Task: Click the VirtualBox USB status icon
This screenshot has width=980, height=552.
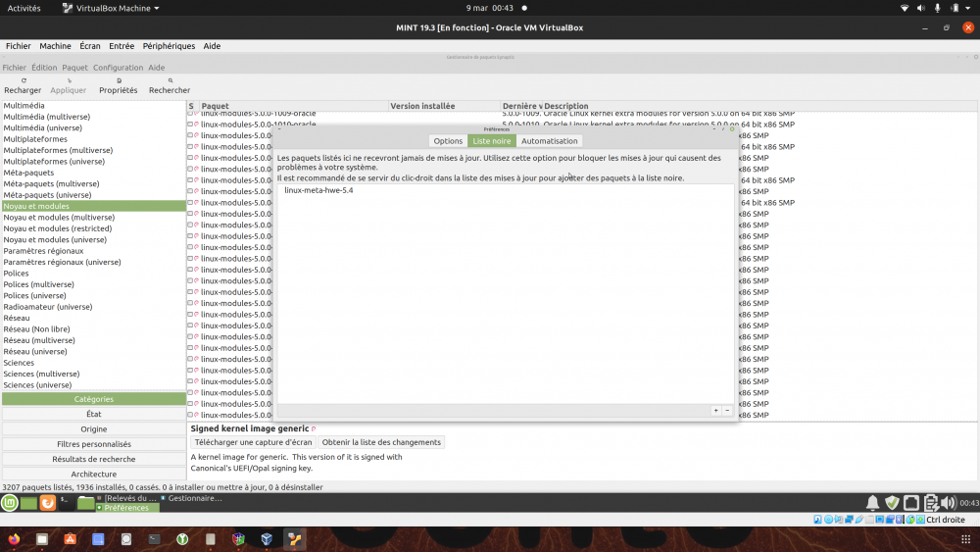Action: tap(859, 520)
